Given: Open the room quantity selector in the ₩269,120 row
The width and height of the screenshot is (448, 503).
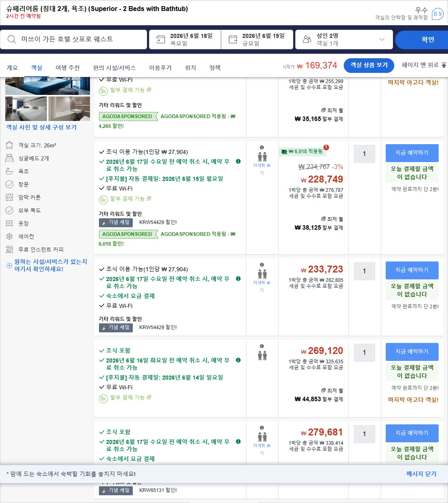Looking at the screenshot, I should pyautogui.click(x=365, y=353).
